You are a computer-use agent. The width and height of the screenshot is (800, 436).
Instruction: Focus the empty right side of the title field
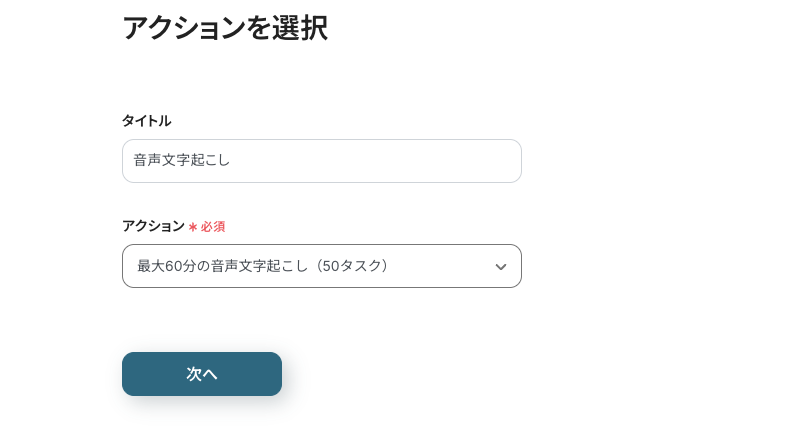click(x=420, y=161)
